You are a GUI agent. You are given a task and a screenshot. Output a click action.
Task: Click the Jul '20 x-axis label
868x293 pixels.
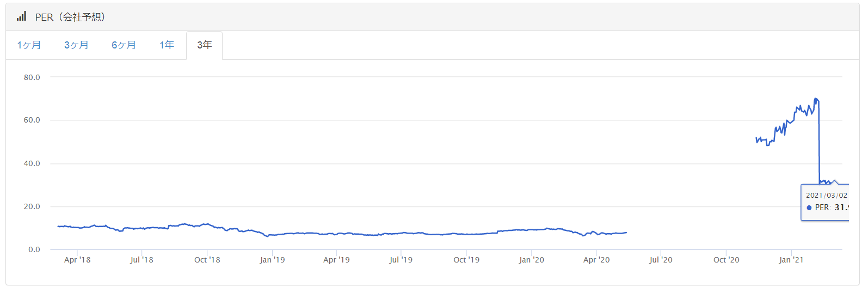point(661,260)
